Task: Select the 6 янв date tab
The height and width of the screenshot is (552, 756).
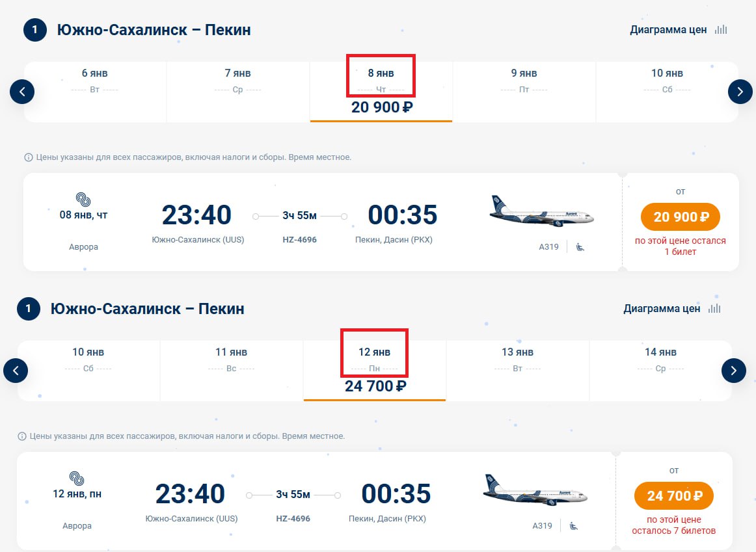Action: pyautogui.click(x=95, y=81)
